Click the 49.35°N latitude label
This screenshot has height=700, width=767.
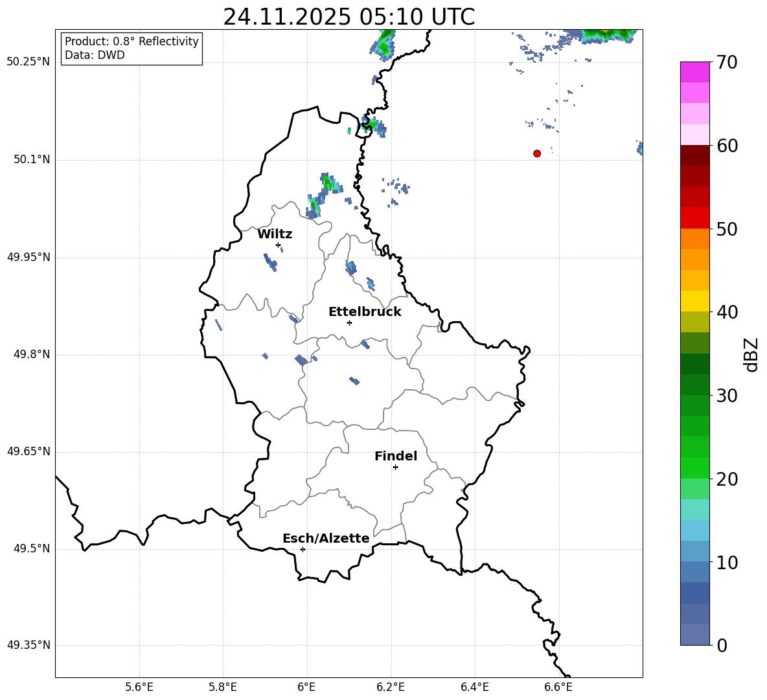29,645
